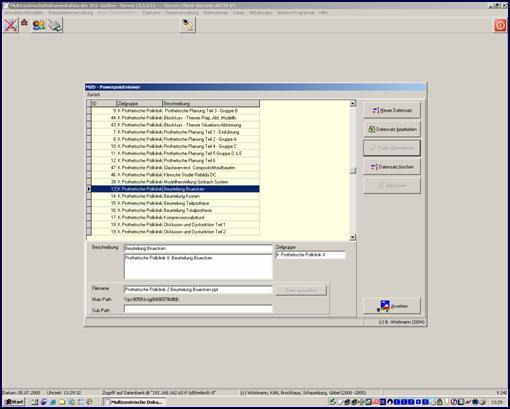Click the Filename input field

tap(198, 290)
